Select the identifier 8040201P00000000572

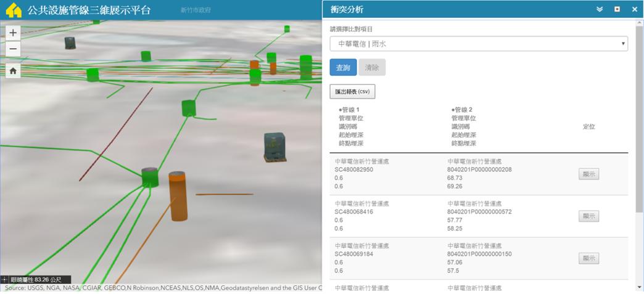pos(479,212)
